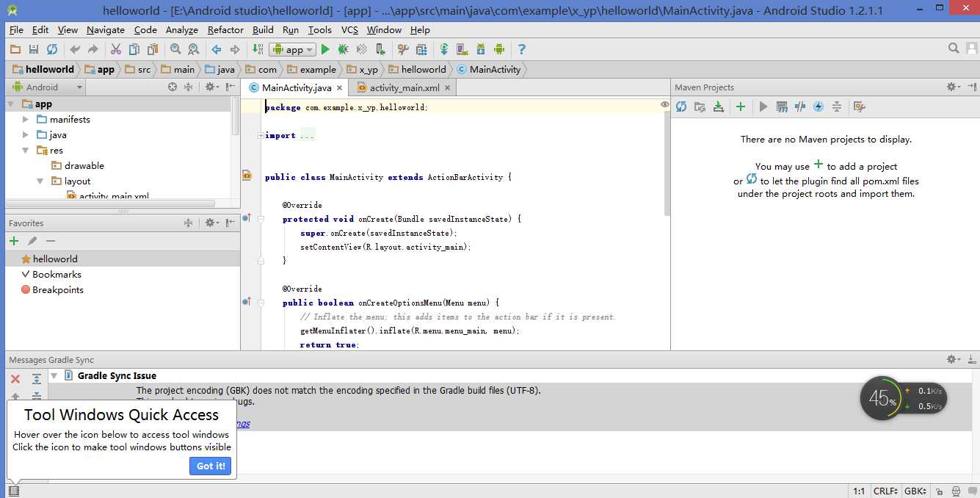Add Maven project with green plus
The height and width of the screenshot is (498, 980).
pos(741,107)
